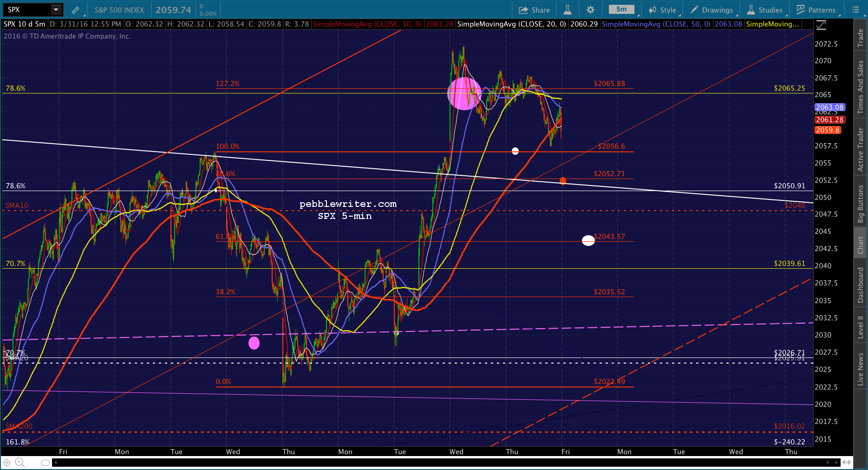
Task: Click the $2052.71 price label
Action: click(x=609, y=174)
